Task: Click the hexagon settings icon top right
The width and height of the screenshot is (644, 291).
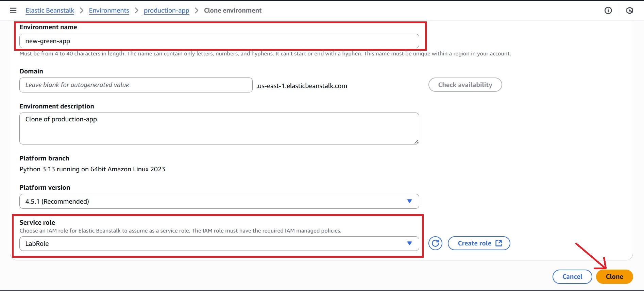Action: (629, 11)
